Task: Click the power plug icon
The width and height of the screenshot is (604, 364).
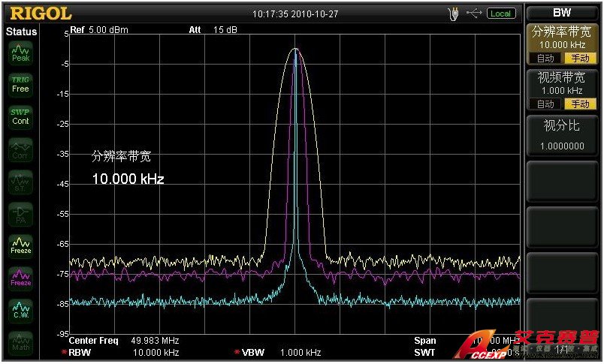Action: (x=453, y=13)
